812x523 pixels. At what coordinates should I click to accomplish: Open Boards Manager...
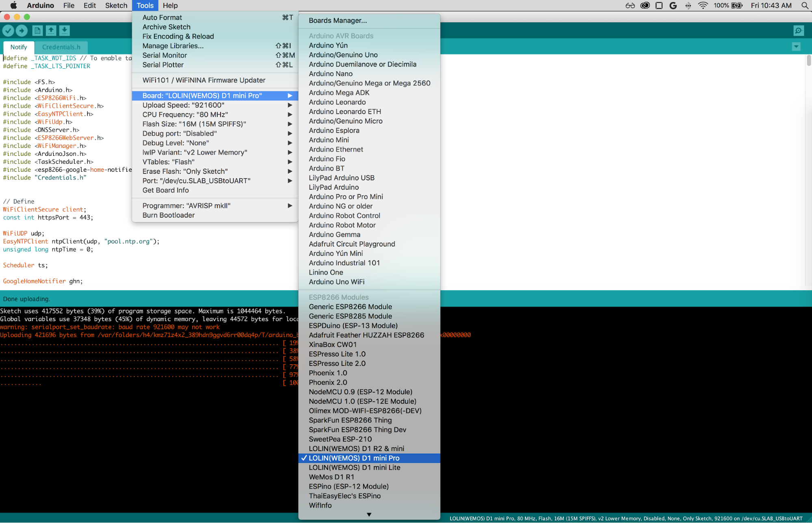coord(338,21)
